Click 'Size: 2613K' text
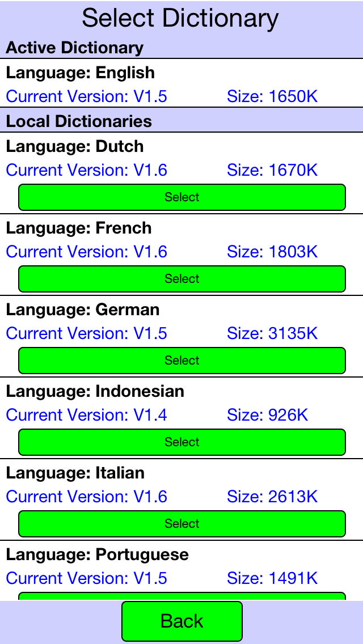The image size is (363, 644). [272, 497]
